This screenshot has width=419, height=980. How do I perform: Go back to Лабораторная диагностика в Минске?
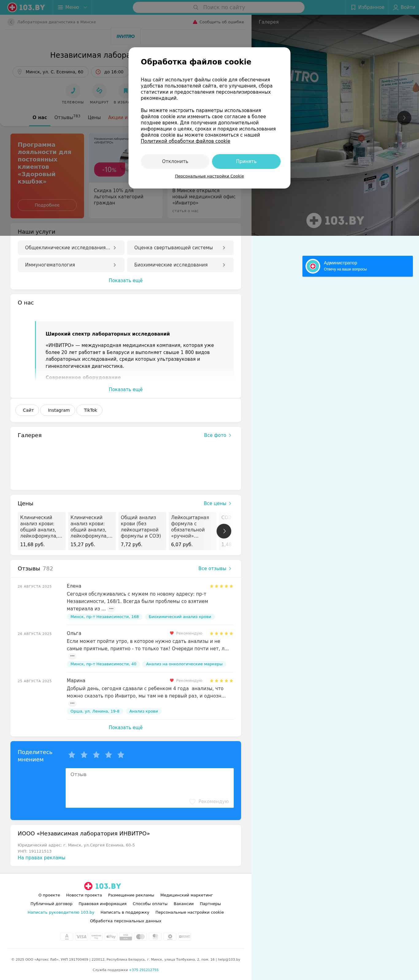(52, 22)
